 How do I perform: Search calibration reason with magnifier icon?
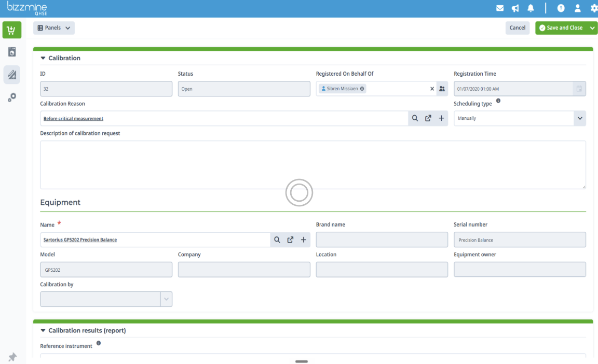pyautogui.click(x=415, y=118)
